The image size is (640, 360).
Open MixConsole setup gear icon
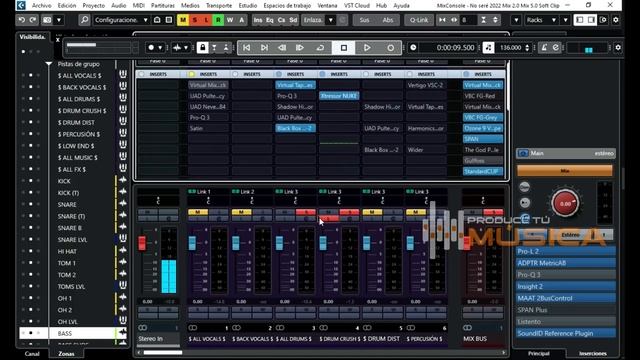[616, 20]
